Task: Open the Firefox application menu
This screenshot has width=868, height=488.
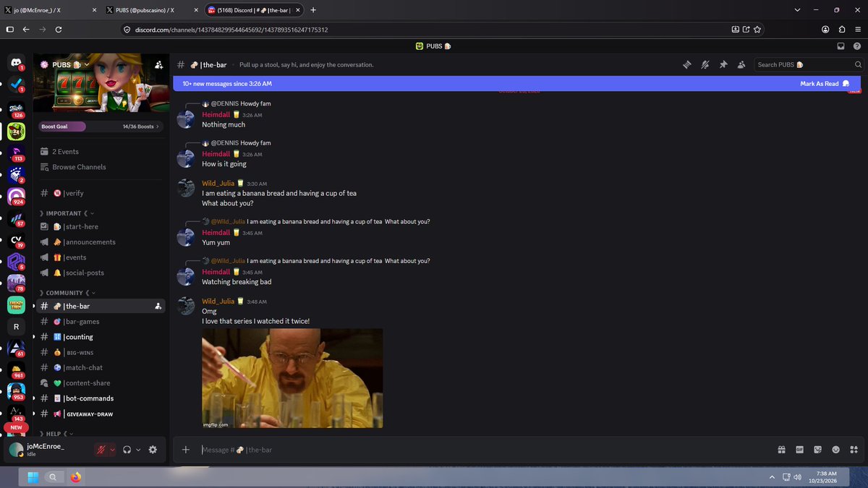Action: [858, 30]
